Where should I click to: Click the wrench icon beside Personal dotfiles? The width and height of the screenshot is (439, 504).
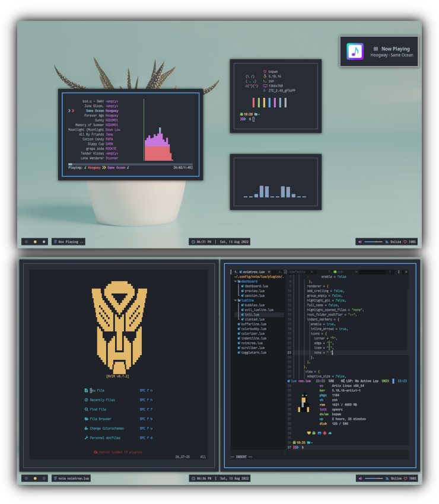pos(86,438)
